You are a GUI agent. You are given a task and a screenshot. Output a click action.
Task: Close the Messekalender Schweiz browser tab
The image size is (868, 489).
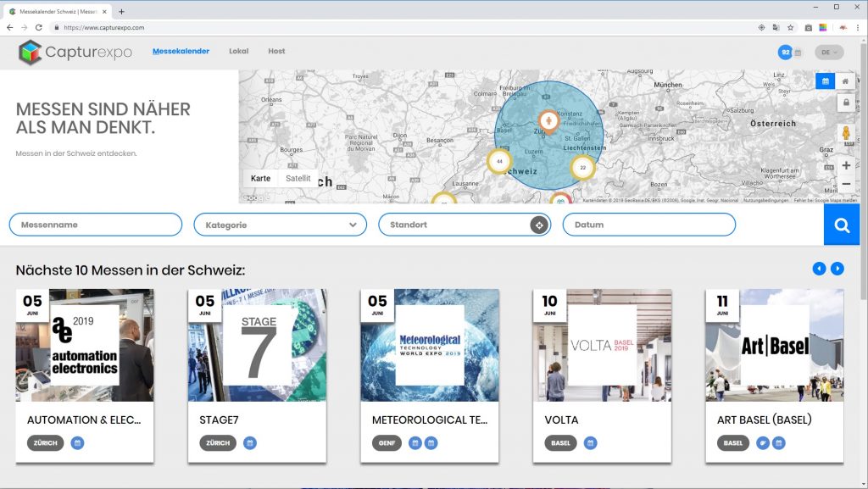pos(103,11)
